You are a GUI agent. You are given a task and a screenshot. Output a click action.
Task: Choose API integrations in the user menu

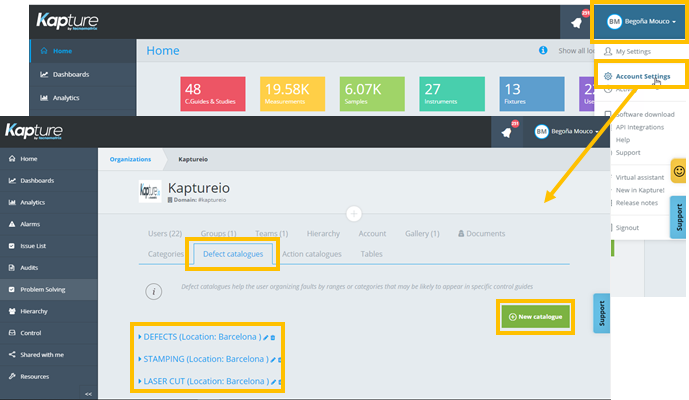point(639,127)
